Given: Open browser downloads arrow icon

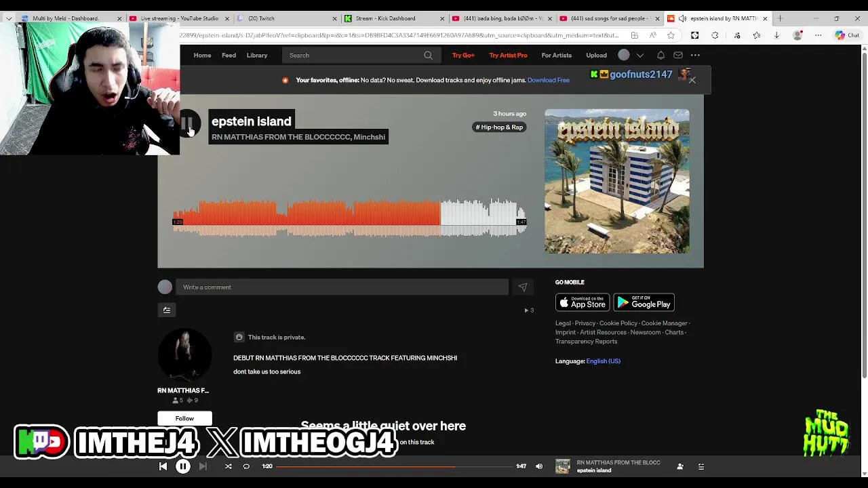Looking at the screenshot, I should point(776,35).
